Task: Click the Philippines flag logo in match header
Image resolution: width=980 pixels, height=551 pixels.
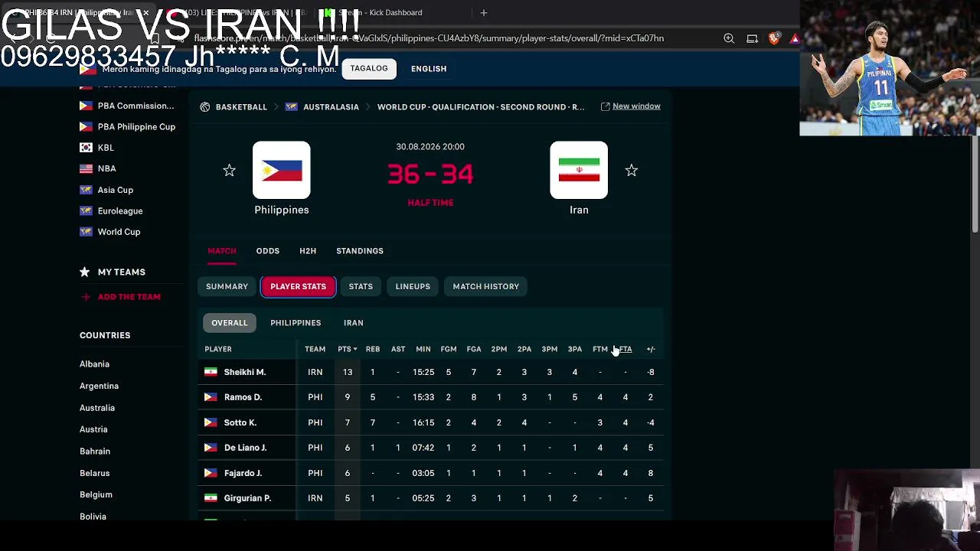Action: tap(282, 170)
